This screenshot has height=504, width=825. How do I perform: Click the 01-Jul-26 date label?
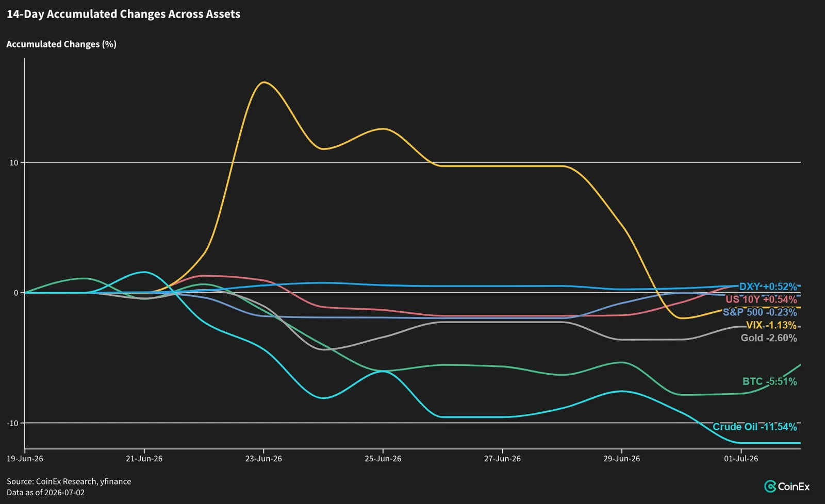pyautogui.click(x=741, y=459)
